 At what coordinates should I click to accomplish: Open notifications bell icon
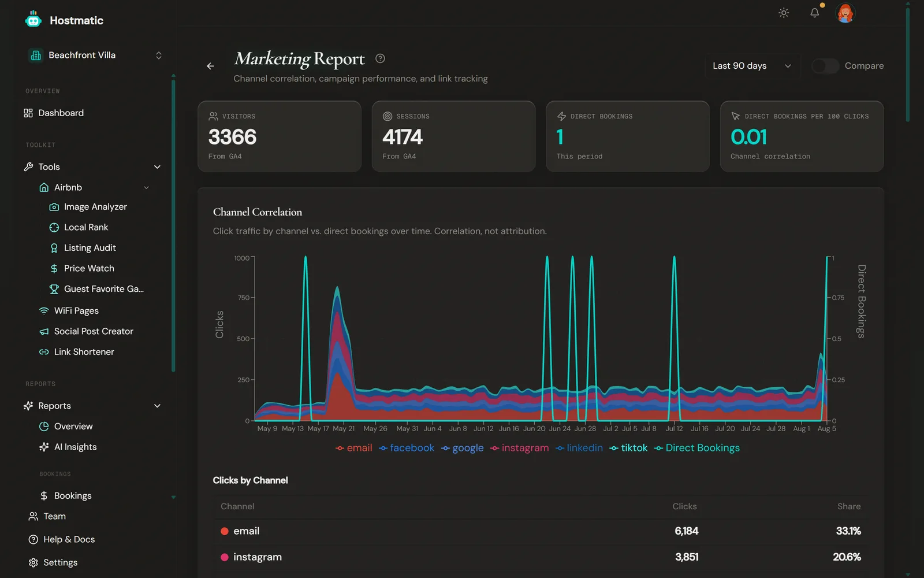pos(814,13)
